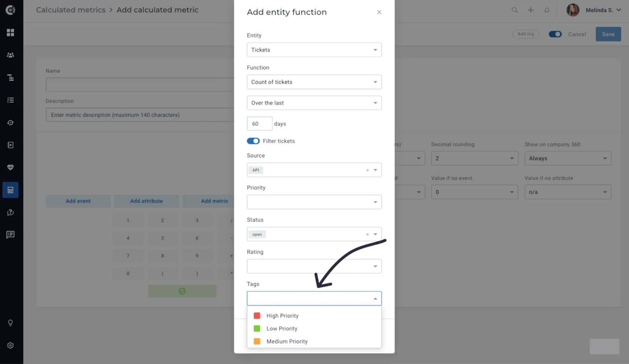Select Low Priority tag option
Viewport: 629px width, 364px height.
pyautogui.click(x=314, y=329)
